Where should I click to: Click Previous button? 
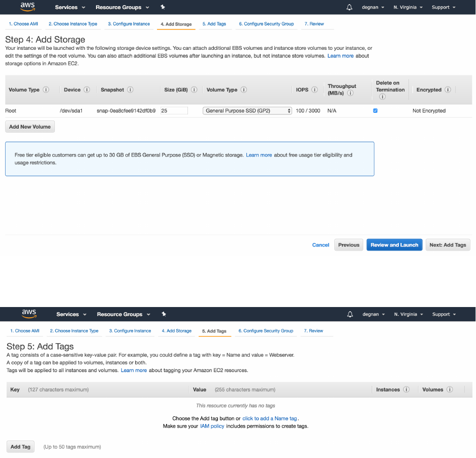point(348,245)
